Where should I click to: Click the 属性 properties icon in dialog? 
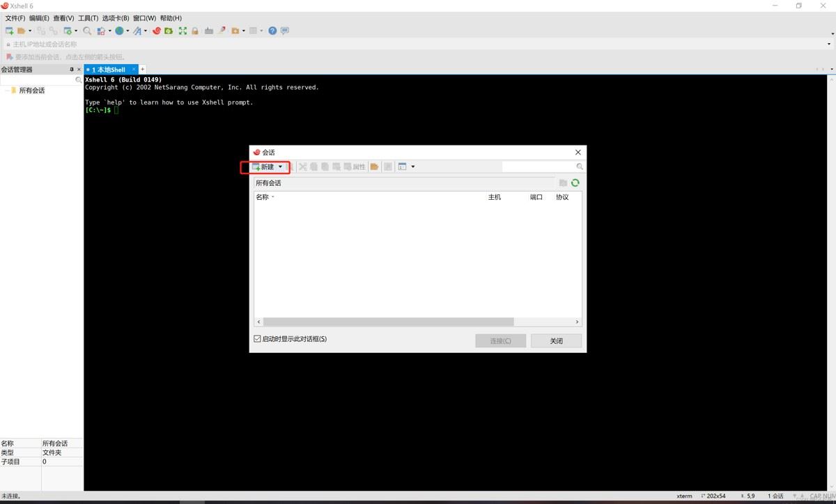coord(355,167)
